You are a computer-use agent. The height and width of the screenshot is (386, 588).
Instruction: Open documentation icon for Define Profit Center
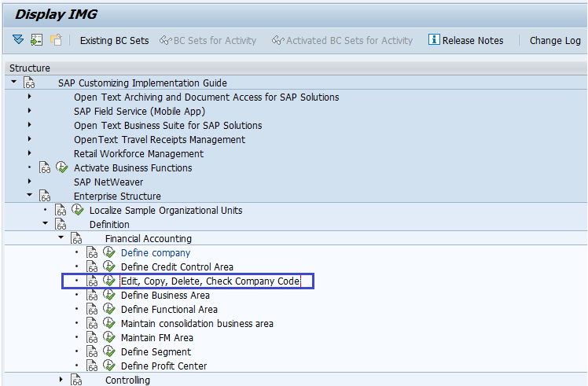[x=93, y=366]
